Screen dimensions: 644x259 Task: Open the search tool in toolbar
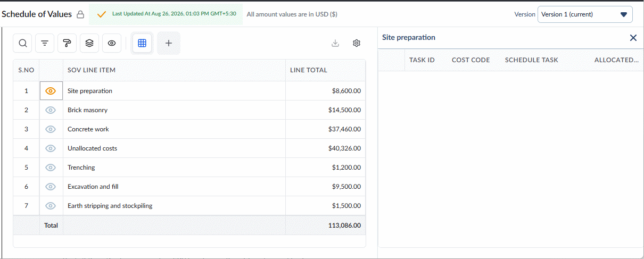click(23, 44)
